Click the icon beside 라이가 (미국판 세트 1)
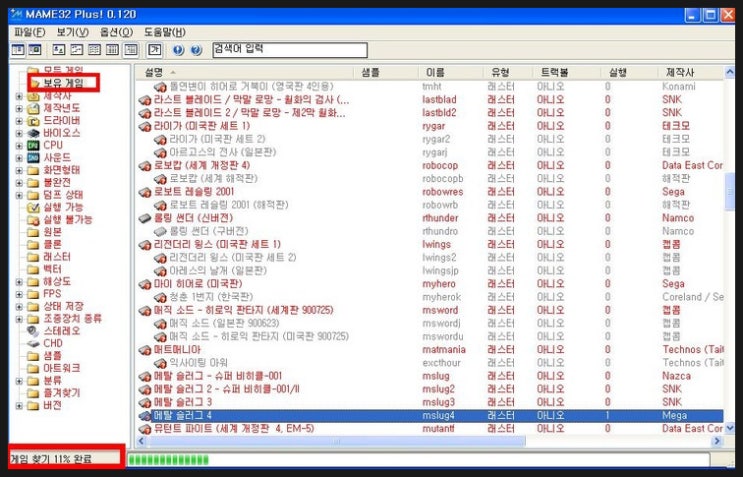The width and height of the screenshot is (743, 477). (145, 126)
